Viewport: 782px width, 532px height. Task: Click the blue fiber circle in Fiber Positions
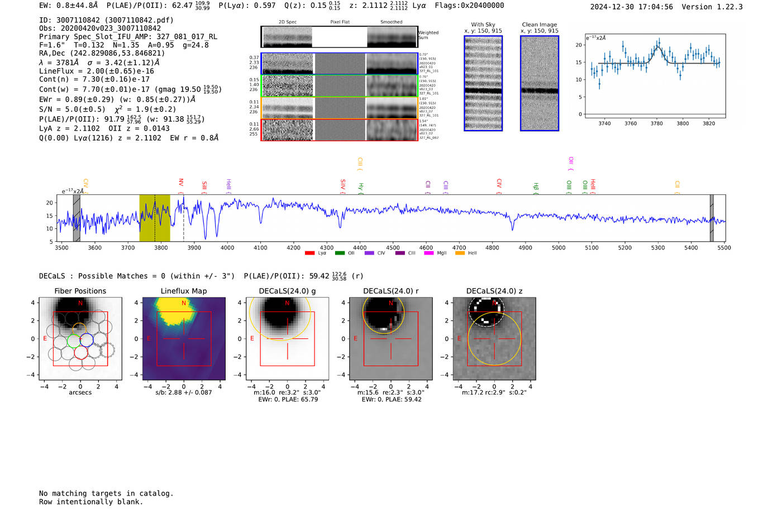[86, 339]
